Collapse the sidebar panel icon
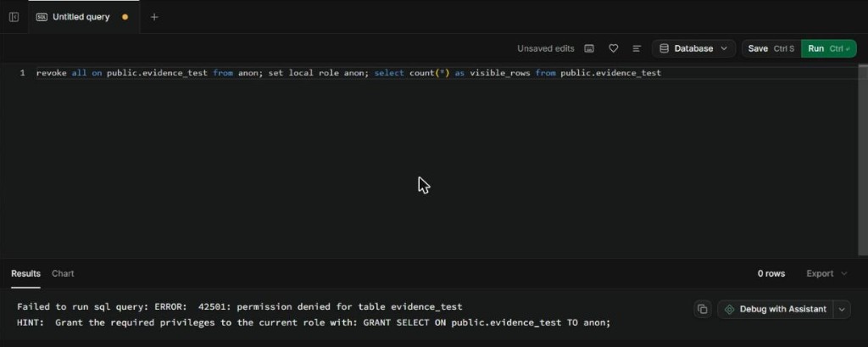The height and width of the screenshot is (347, 868). click(x=14, y=17)
